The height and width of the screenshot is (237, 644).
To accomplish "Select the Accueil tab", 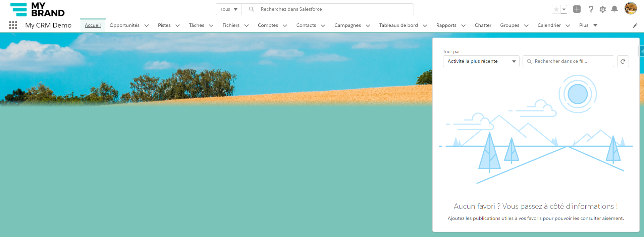I will [x=93, y=26].
